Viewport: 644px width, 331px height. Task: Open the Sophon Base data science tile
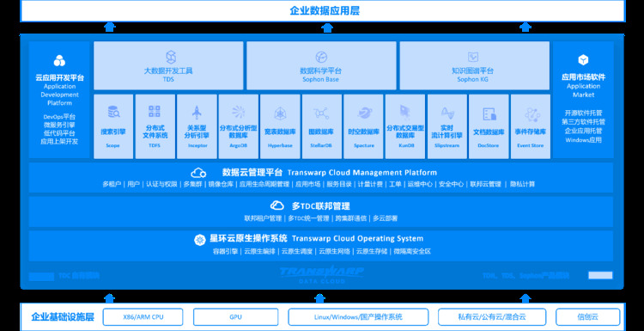pos(321,65)
